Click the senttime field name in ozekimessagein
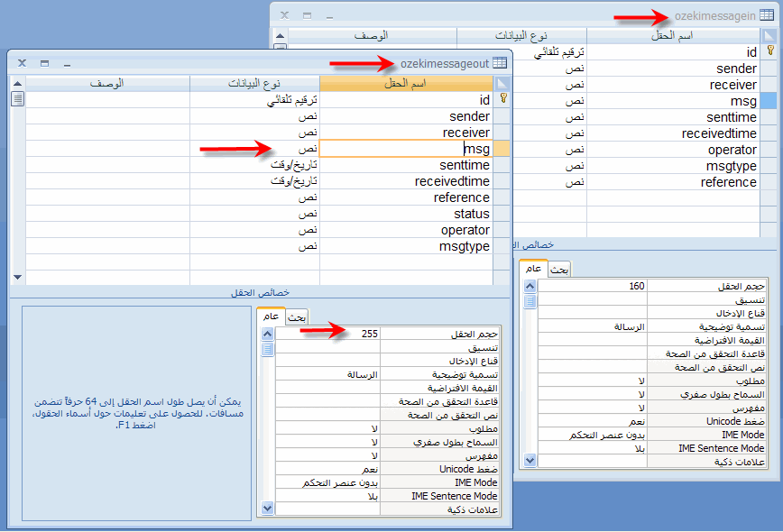783x532 pixels. pyautogui.click(x=732, y=117)
